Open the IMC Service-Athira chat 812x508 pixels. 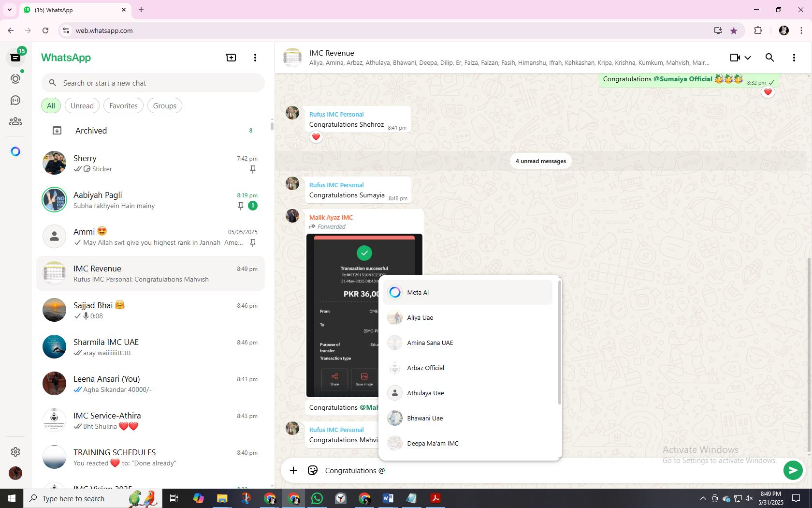[x=151, y=420]
